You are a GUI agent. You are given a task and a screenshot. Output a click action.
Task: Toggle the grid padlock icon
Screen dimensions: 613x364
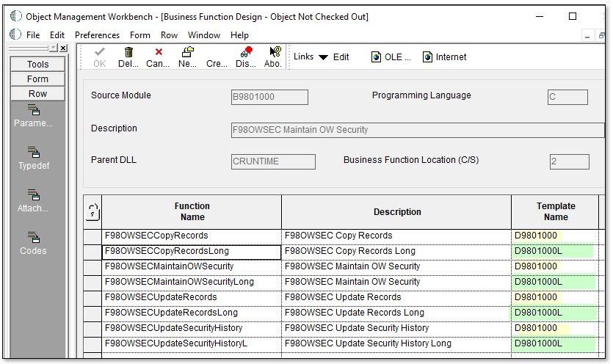(x=93, y=212)
